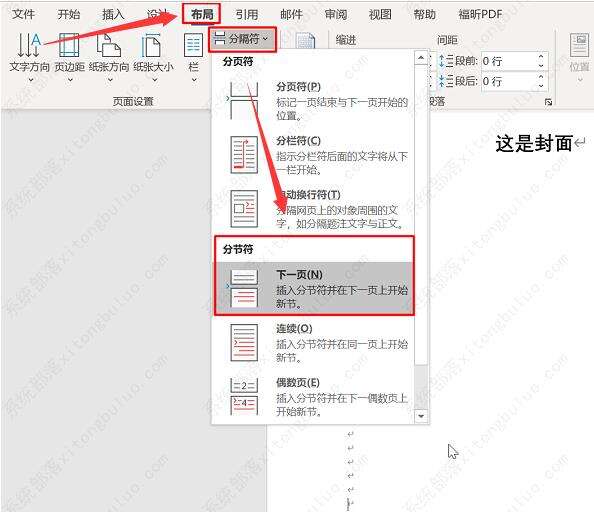The width and height of the screenshot is (594, 512).
Task: Click the 缩进 indent label
Action: pyautogui.click(x=345, y=40)
